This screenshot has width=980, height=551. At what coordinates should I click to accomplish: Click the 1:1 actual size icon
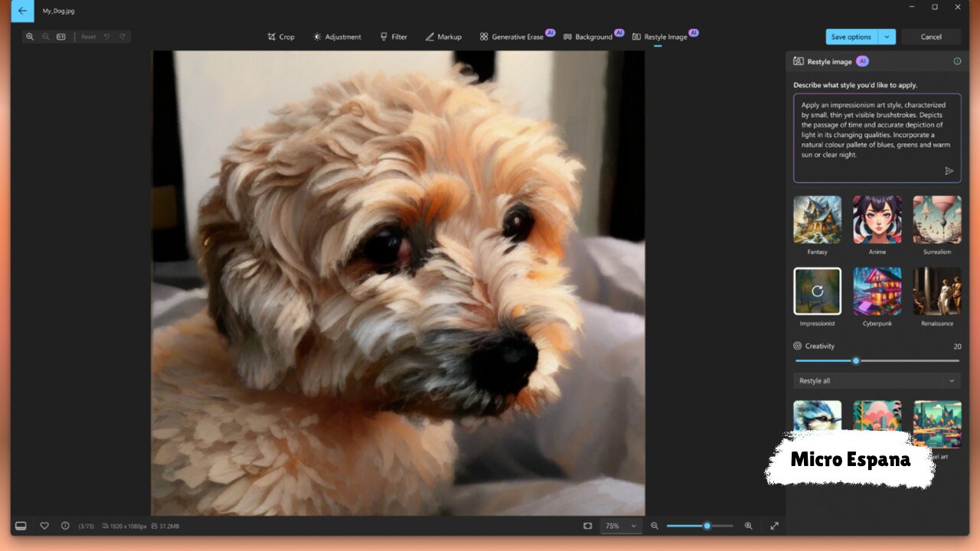(61, 37)
